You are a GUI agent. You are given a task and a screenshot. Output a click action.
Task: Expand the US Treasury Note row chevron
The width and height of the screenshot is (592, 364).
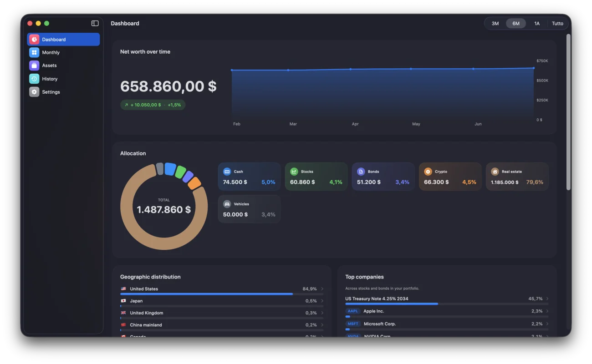[x=547, y=299]
